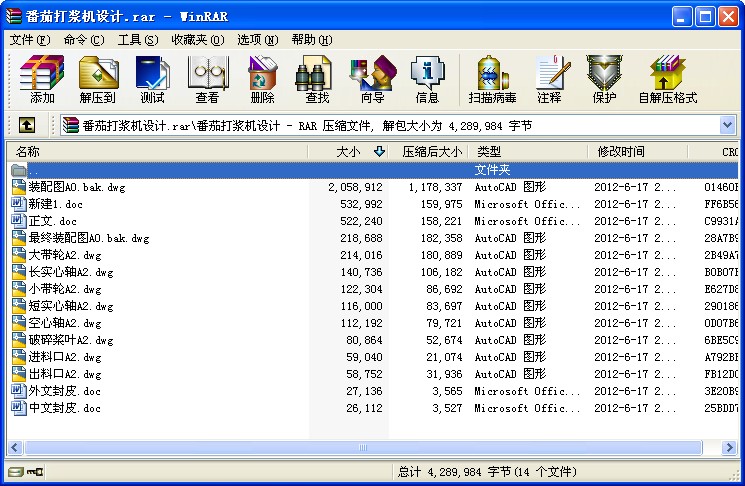This screenshot has width=745, height=486.
Task: Select file 进料口A2.dwg
Action: 65,357
